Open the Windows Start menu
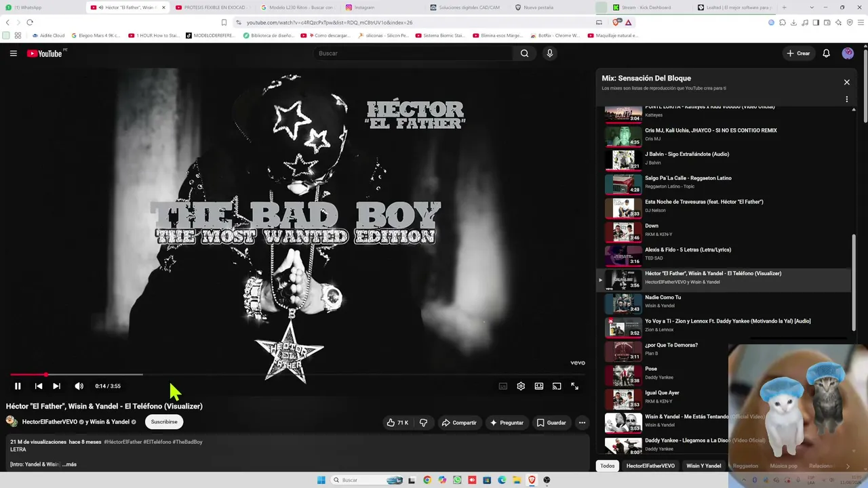Viewport: 868px width, 488px height. (x=321, y=480)
